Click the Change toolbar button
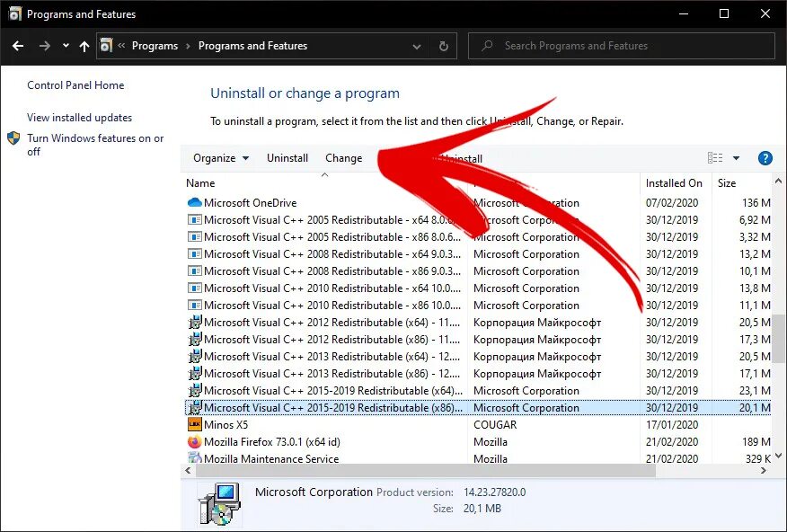 click(x=344, y=158)
